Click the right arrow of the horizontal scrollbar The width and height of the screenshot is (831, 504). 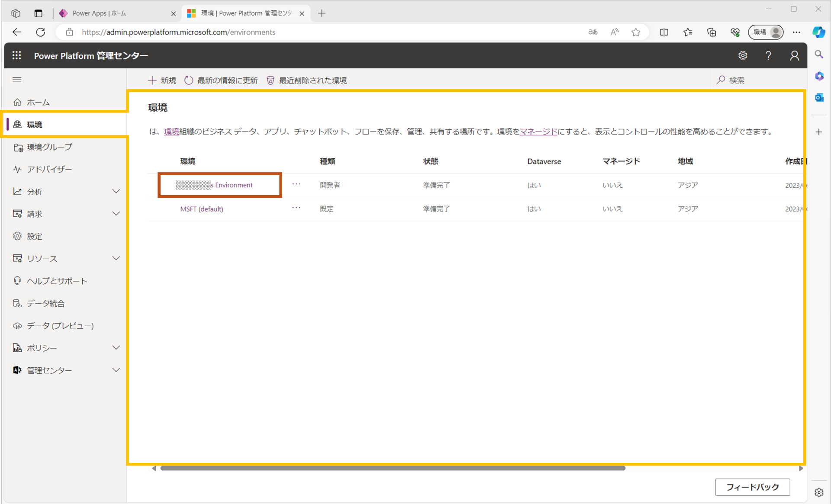pyautogui.click(x=801, y=468)
